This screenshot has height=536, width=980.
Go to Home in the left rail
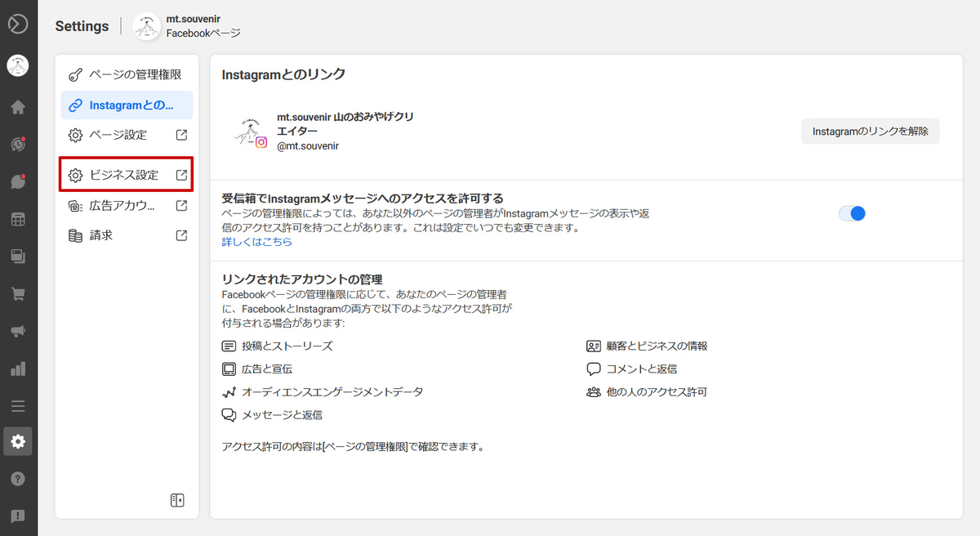[x=18, y=107]
